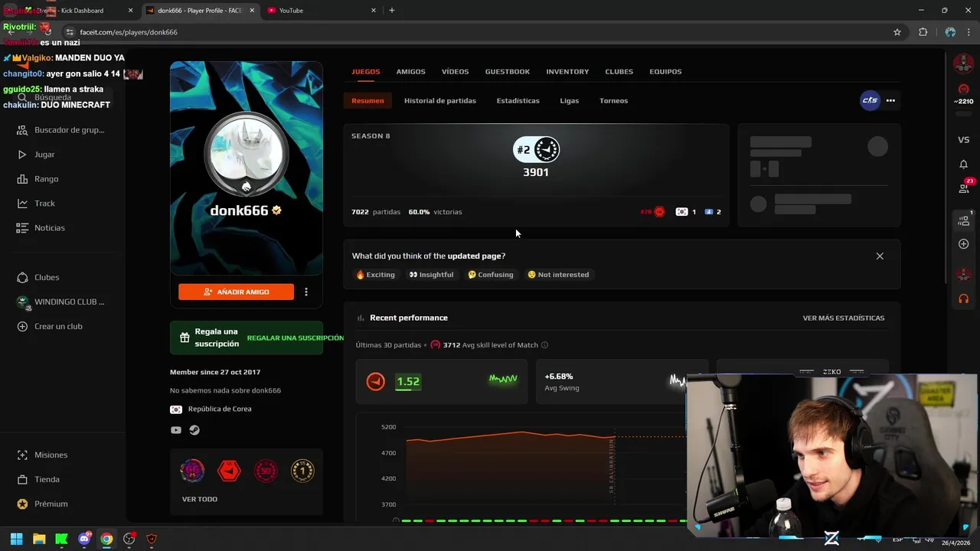Click the orange headphones icon
Image resolution: width=980 pixels, height=551 pixels.
coord(963,298)
